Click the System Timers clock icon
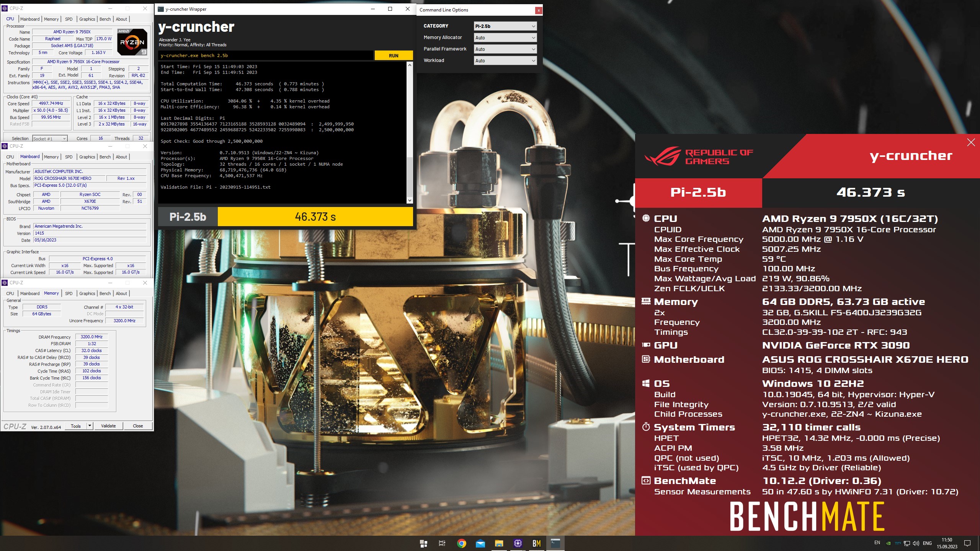Viewport: 980px width, 551px height. [646, 427]
